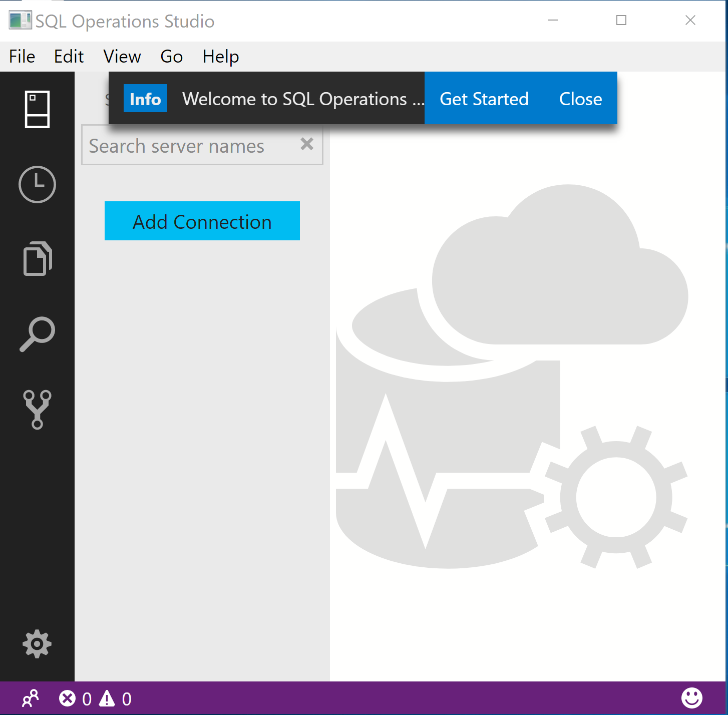
Task: Click Get Started in the welcome notification
Action: tap(484, 98)
